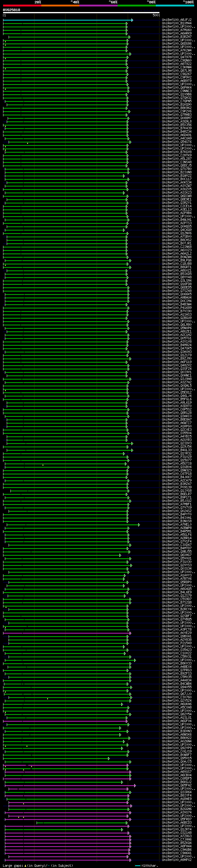This screenshot has height=868, width=197.
Task: Open hit UniRef100_O35504
Action: [x=177, y=433]
